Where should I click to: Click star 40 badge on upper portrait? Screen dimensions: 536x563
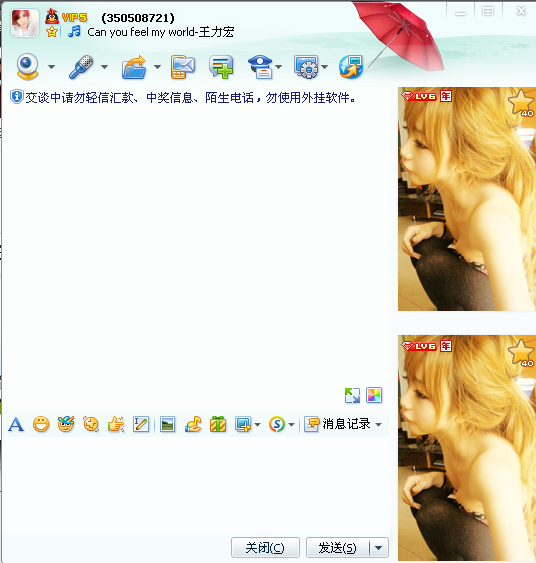point(521,103)
